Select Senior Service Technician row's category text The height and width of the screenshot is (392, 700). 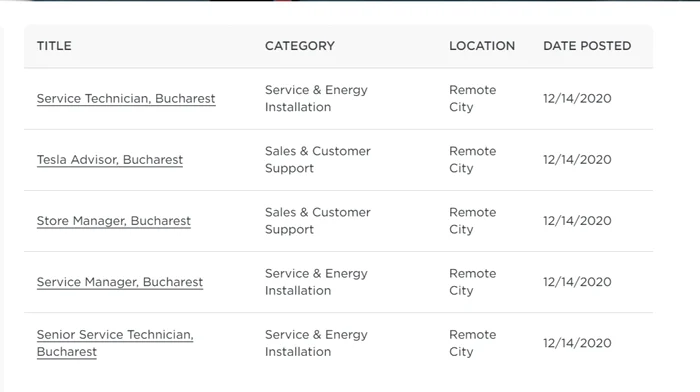316,343
